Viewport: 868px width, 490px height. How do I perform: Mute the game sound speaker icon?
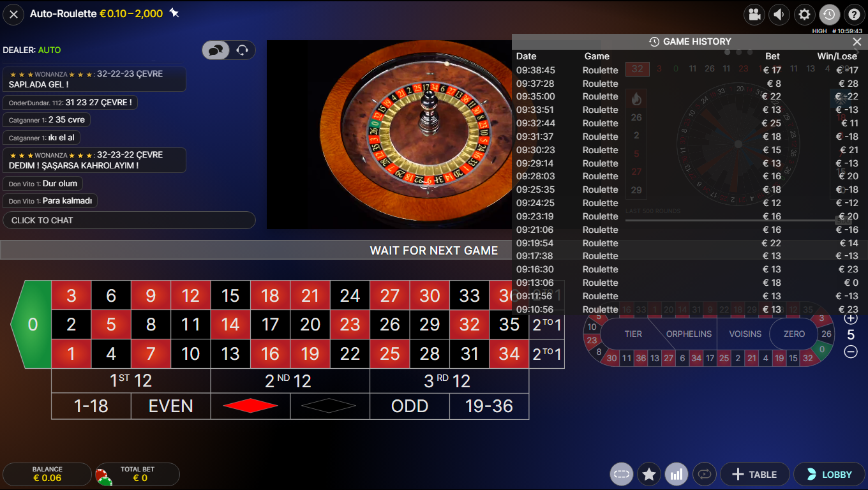tap(779, 14)
